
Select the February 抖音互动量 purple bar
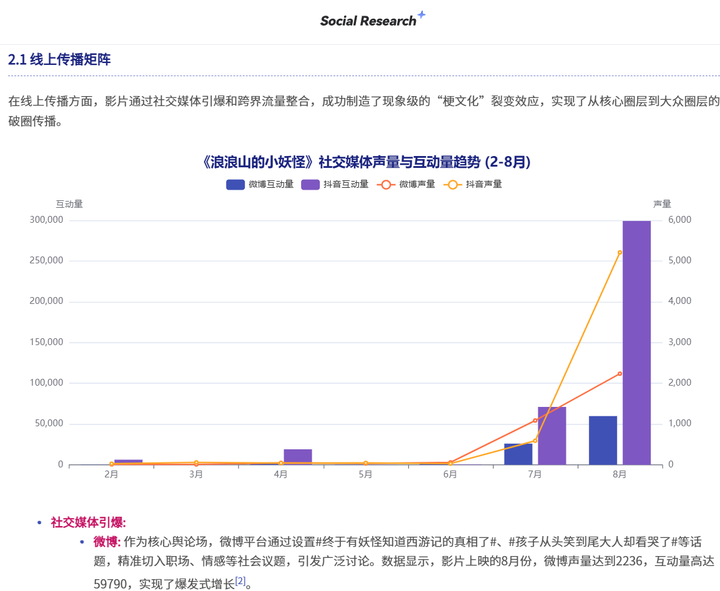click(x=128, y=462)
